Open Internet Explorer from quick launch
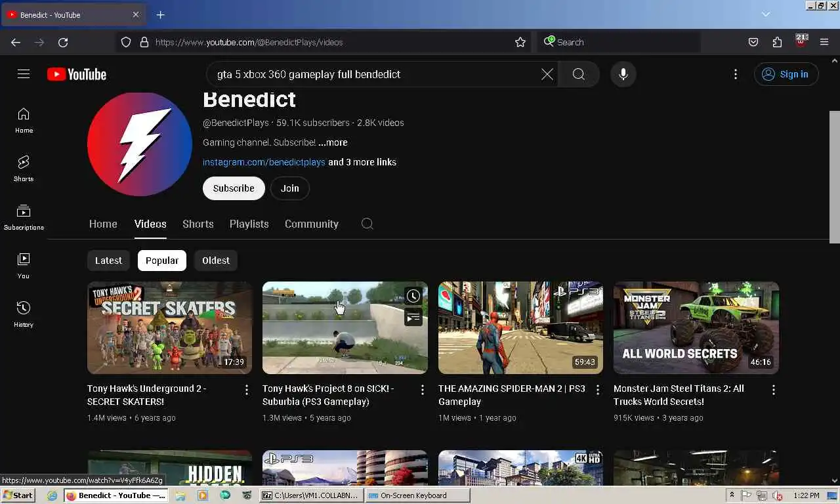The image size is (840, 504). click(52, 495)
